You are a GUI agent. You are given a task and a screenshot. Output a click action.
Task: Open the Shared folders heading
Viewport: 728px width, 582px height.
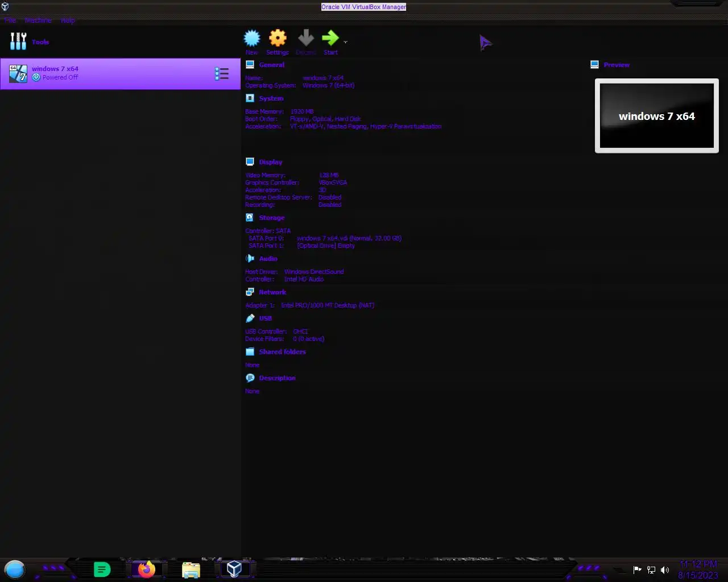pos(283,352)
